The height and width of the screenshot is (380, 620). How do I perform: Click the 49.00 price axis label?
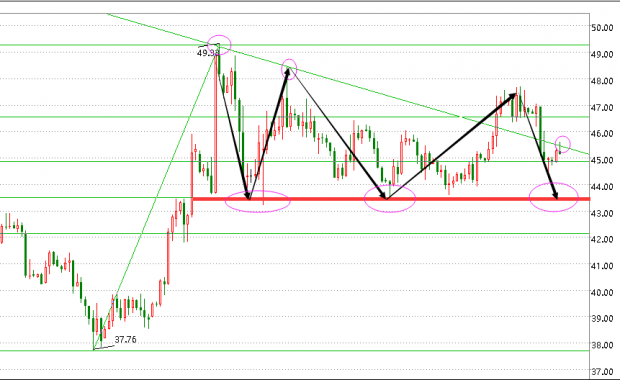[x=602, y=55]
